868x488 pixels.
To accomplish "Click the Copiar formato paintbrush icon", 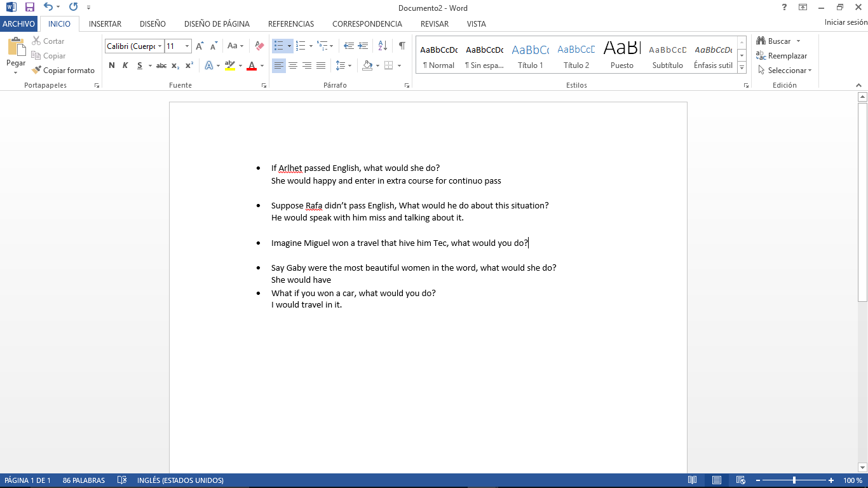I will coord(37,71).
